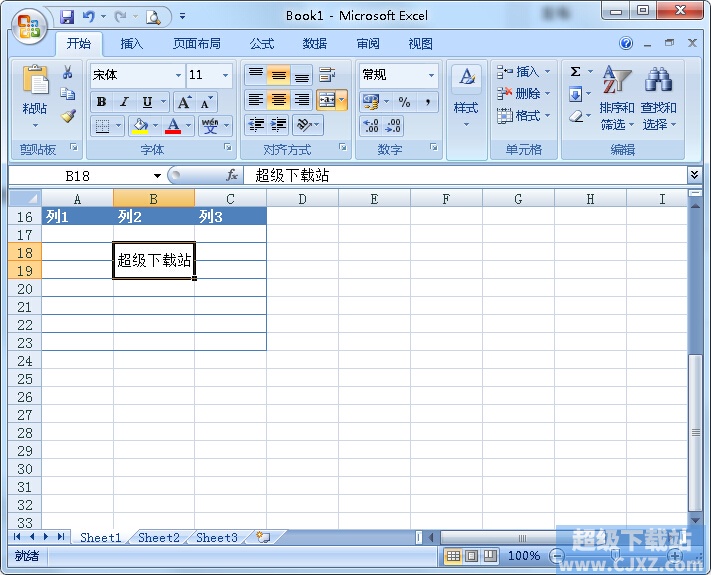Toggle middle vertical alignment
Screen dimensions: 711x575
pyautogui.click(x=278, y=74)
